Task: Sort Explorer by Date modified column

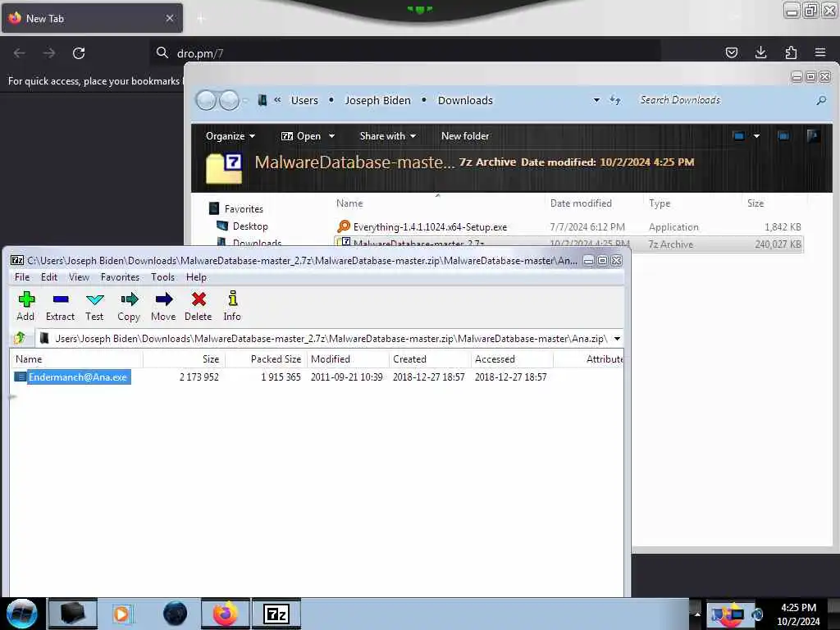Action: coord(594,203)
